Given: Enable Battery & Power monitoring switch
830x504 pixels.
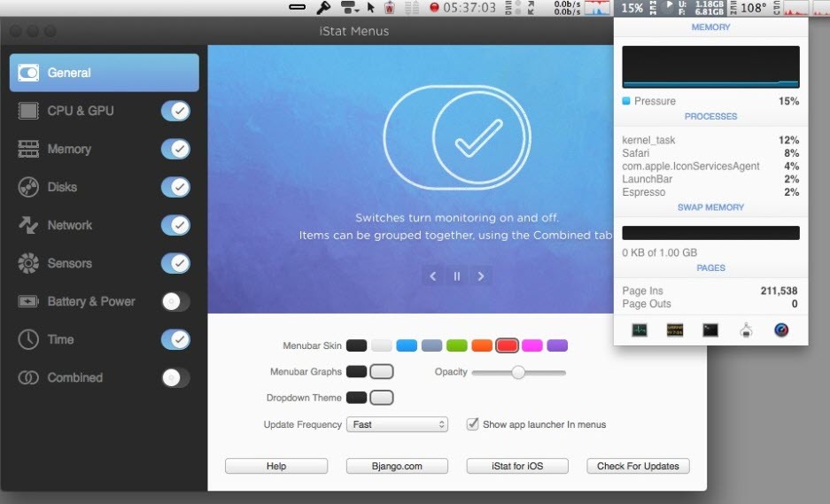Looking at the screenshot, I should 175,301.
